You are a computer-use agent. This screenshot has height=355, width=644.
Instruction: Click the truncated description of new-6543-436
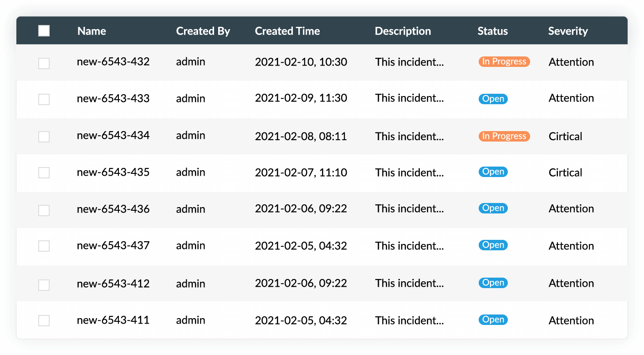(x=409, y=209)
